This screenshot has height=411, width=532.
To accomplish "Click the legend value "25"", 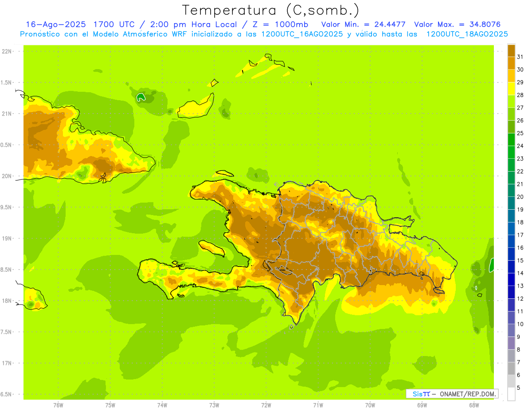I will coord(520,133).
